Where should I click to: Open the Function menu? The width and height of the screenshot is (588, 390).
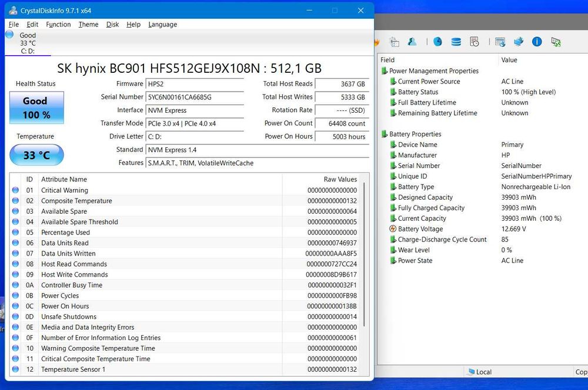point(58,25)
